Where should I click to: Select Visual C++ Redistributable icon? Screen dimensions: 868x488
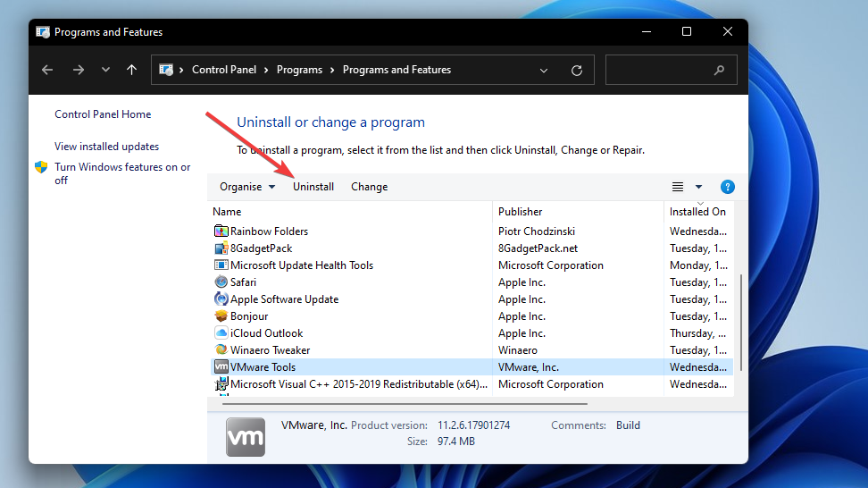coord(221,383)
